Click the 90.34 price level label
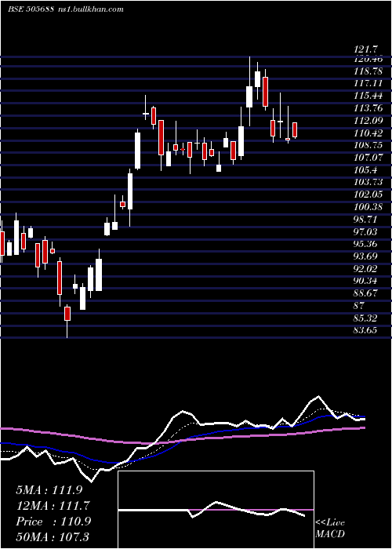Screen dimensions: 392x549 (366, 281)
